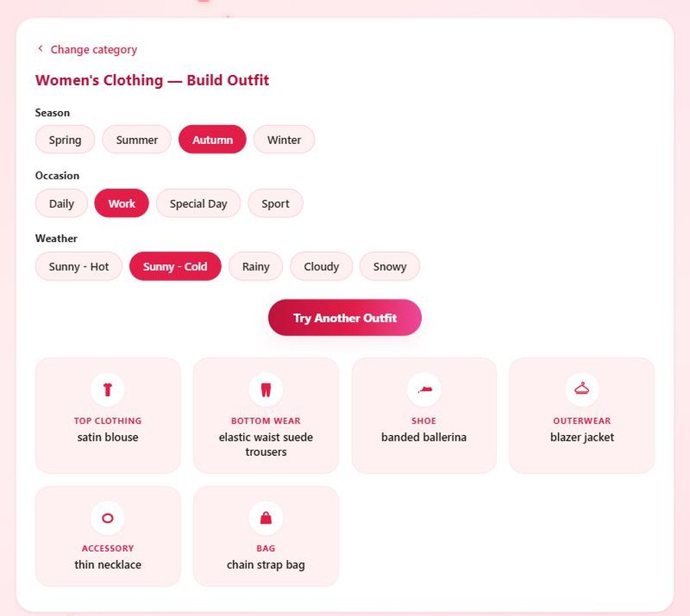Click the back chevron beside Change category

pos(41,48)
